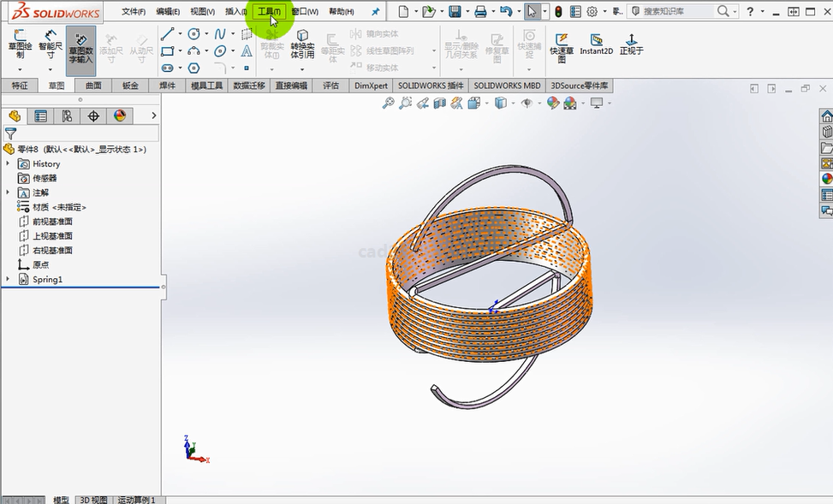Click the 搜索知识库 search field
The height and width of the screenshot is (504, 833).
point(676,12)
